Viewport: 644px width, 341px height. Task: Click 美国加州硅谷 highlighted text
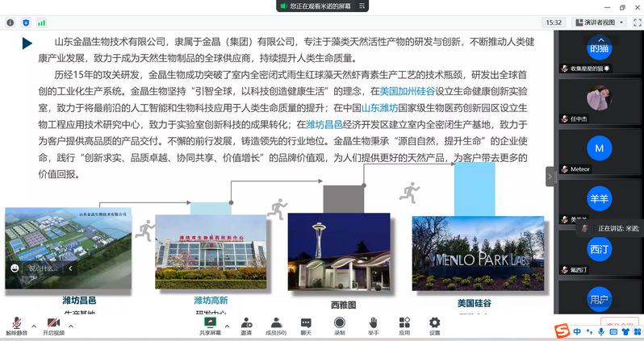click(408, 91)
